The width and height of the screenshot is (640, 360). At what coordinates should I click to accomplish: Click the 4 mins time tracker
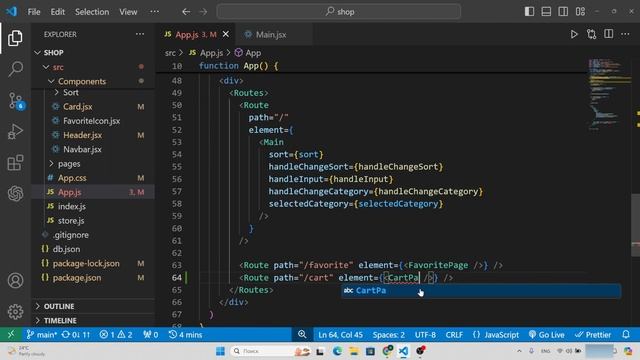coord(185,335)
